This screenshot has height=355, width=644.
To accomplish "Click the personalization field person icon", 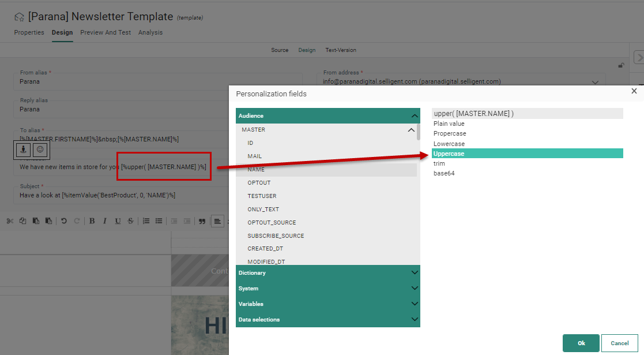I will [23, 150].
